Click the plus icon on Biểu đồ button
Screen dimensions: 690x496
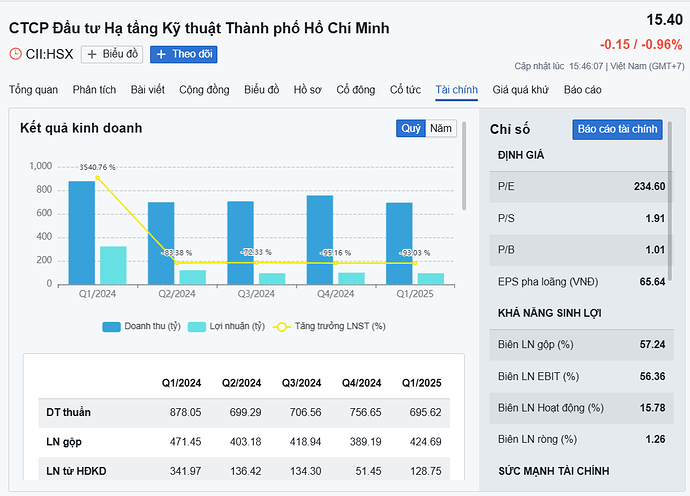coord(92,54)
